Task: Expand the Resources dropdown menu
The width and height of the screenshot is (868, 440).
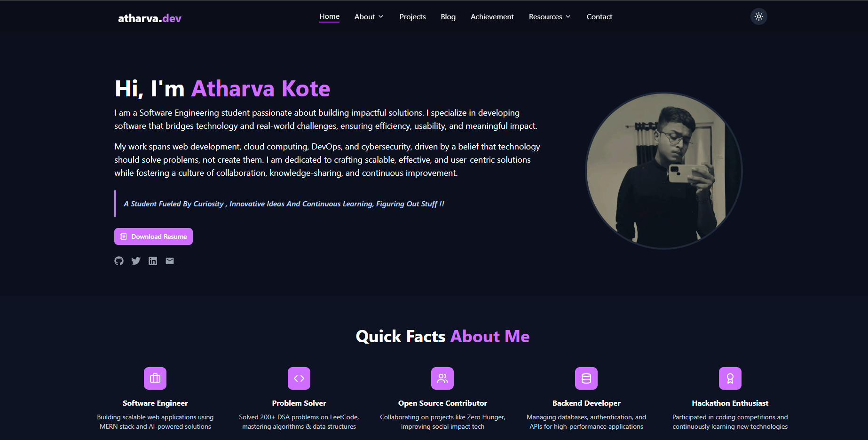Action: click(x=550, y=16)
